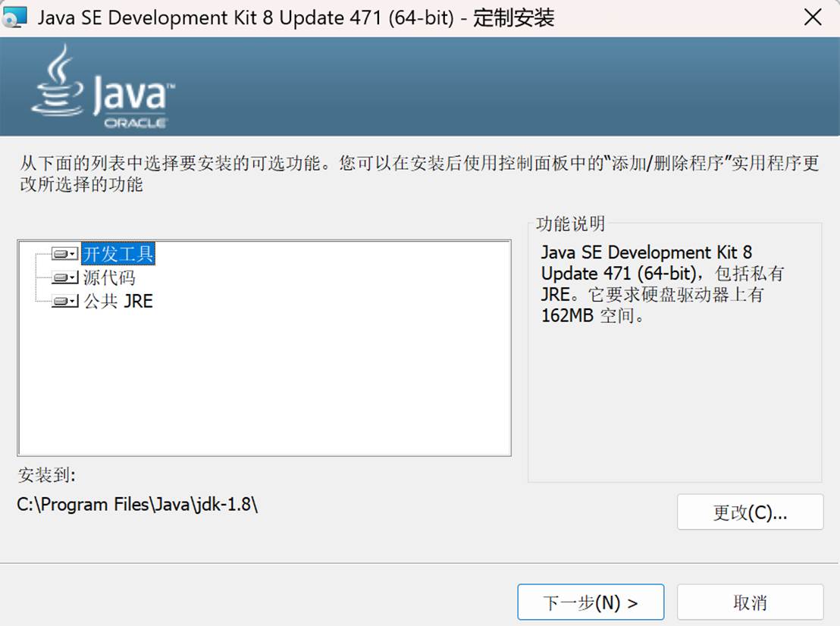Cancel installation with the 取消 button
This screenshot has height=626, width=840.
coord(750,603)
